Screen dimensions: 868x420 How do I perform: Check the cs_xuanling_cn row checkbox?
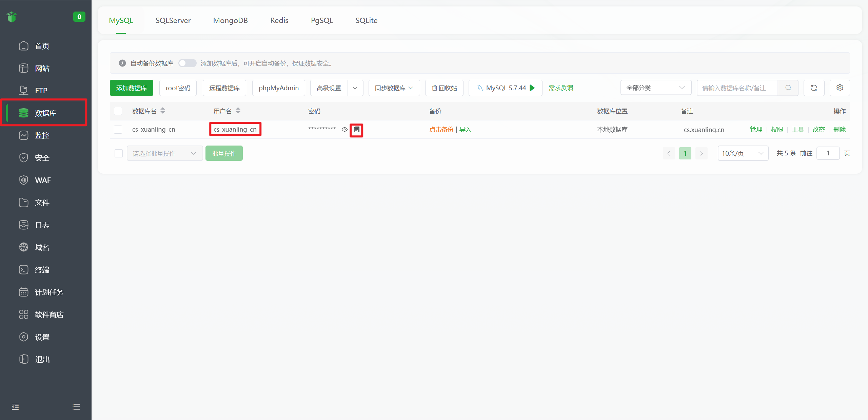coord(118,130)
